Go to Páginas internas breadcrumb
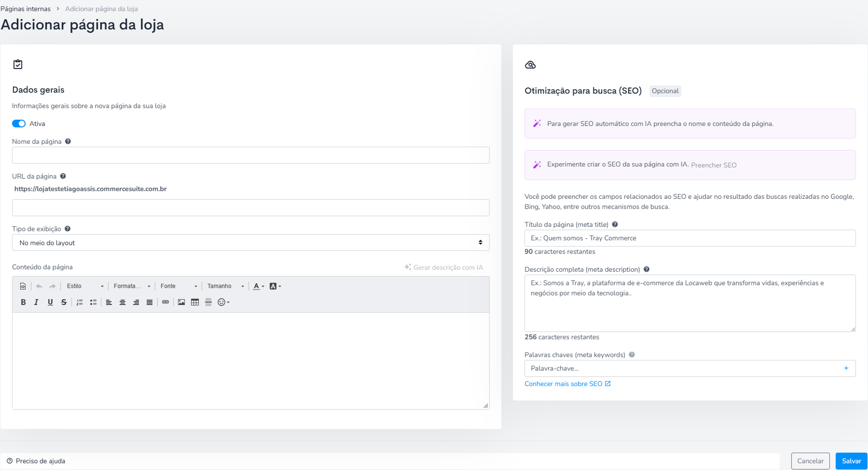The height and width of the screenshot is (470, 868). click(x=26, y=9)
